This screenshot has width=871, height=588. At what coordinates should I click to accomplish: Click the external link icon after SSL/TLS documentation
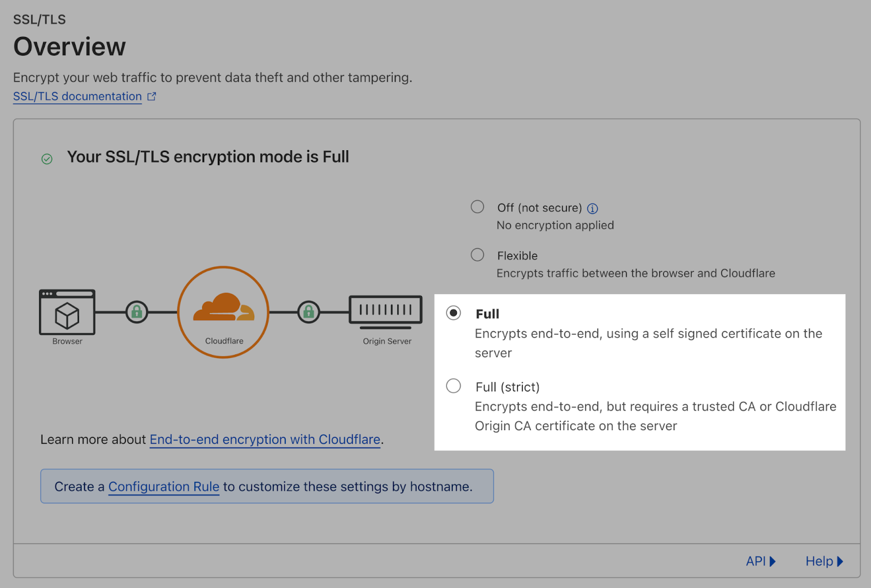152,96
